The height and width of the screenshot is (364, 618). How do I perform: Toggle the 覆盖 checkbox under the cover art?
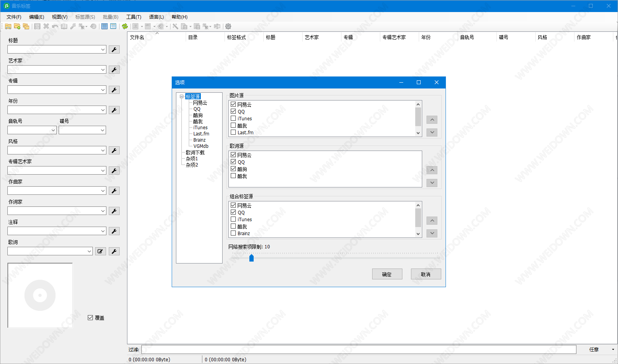coord(91,318)
